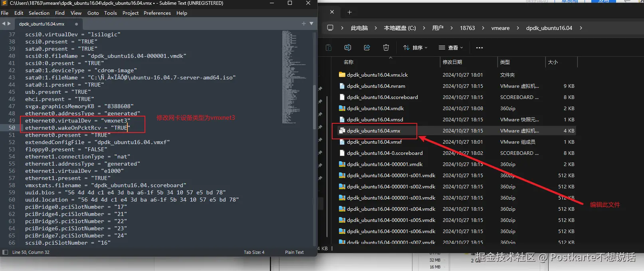Screen dimensions: 644x271
Task: Click the grayed paste icon in Explorer toolbar
Action: point(329,47)
